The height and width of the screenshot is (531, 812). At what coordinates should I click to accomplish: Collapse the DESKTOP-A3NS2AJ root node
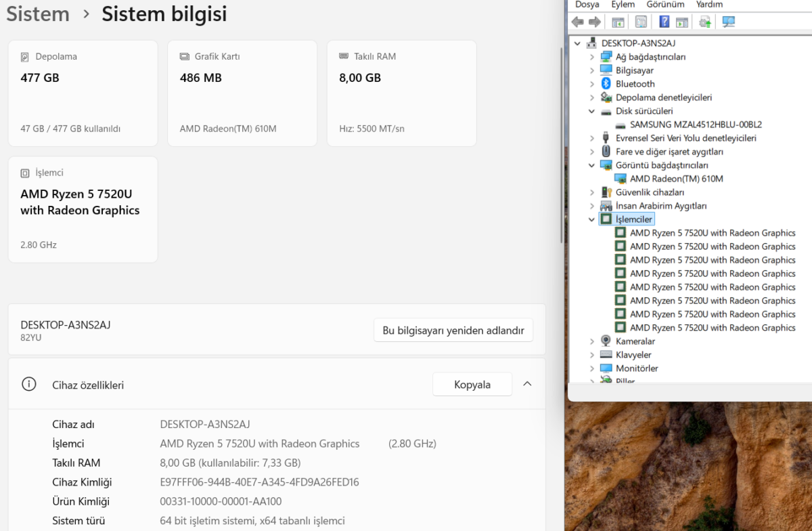[x=577, y=43]
